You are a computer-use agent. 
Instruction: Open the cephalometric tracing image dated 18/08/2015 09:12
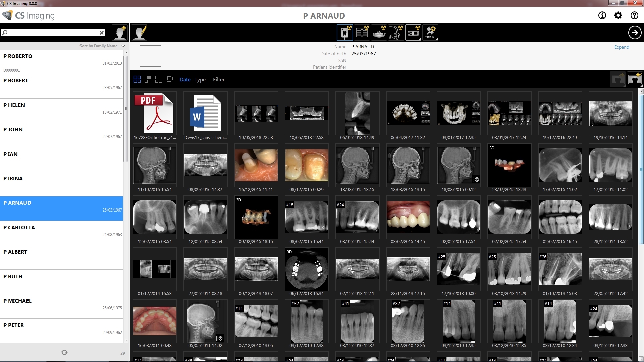(x=459, y=165)
